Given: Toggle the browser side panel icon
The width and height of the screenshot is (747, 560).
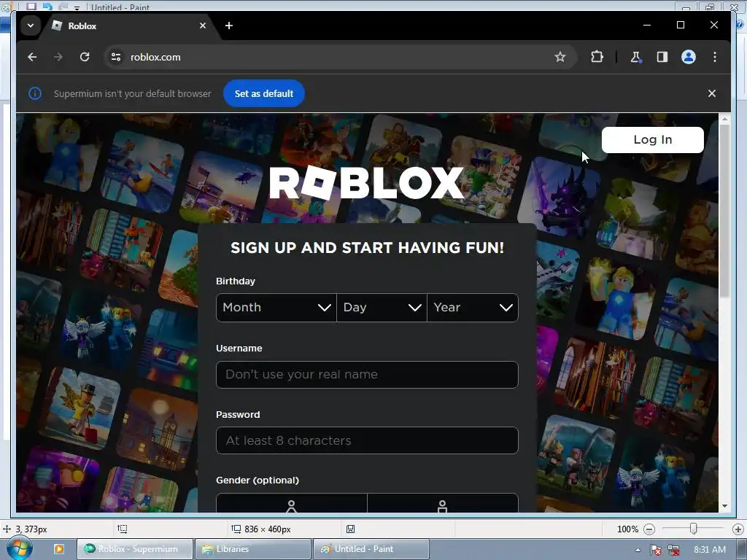Looking at the screenshot, I should coord(662,57).
